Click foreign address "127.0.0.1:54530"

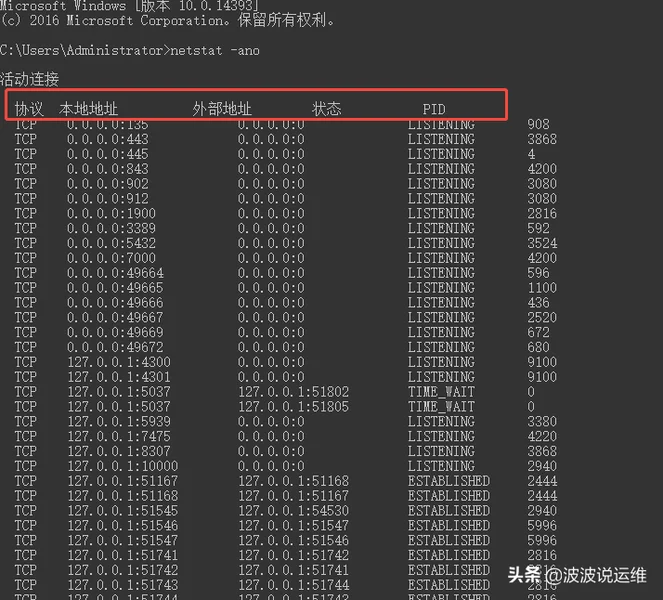pyautogui.click(x=294, y=510)
